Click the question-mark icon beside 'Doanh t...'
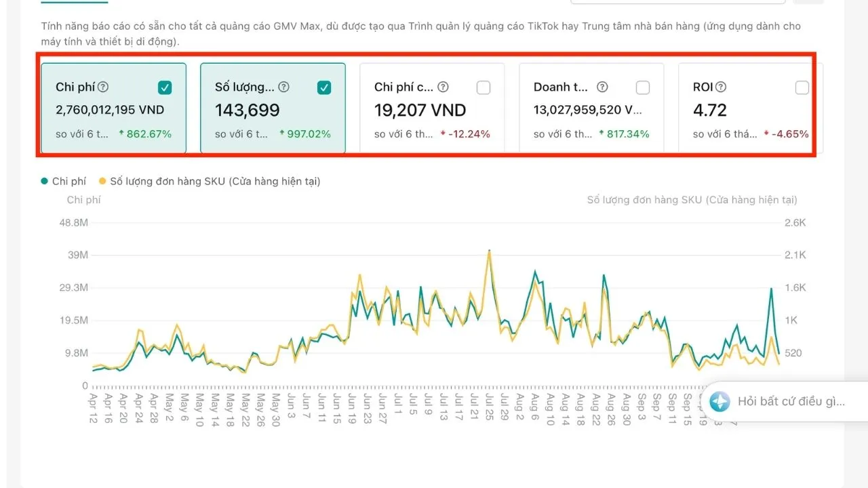This screenshot has width=868, height=488. [x=602, y=87]
